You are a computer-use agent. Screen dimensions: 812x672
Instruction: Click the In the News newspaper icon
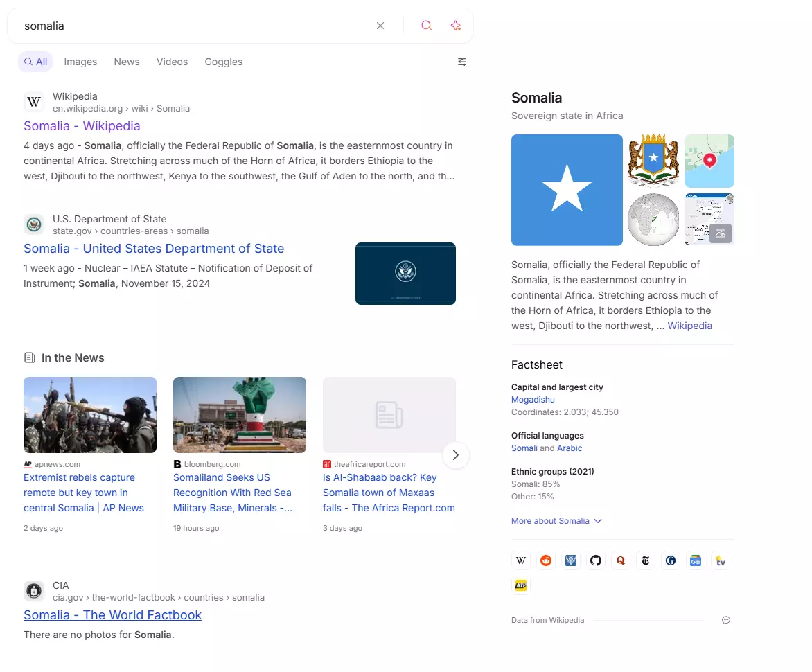tap(30, 357)
